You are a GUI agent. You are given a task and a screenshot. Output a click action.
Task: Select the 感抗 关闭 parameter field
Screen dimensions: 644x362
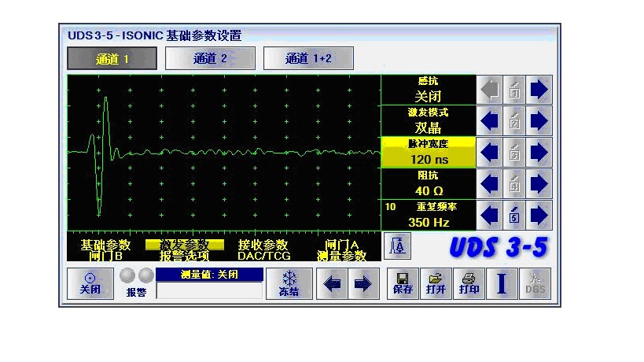coord(429,90)
